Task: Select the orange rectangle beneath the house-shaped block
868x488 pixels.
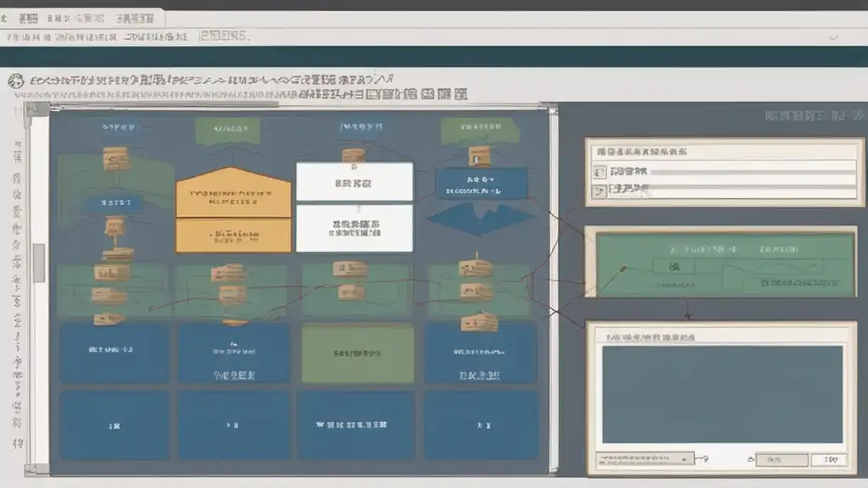Action: (233, 236)
